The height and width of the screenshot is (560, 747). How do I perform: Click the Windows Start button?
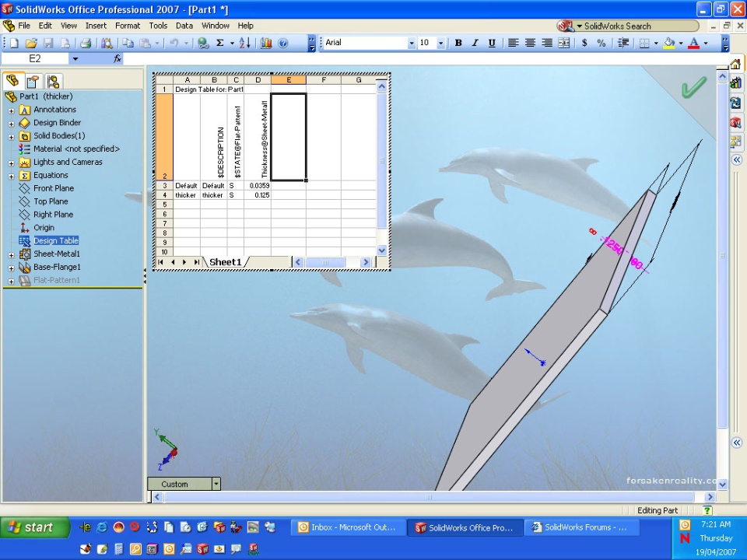pos(31,527)
